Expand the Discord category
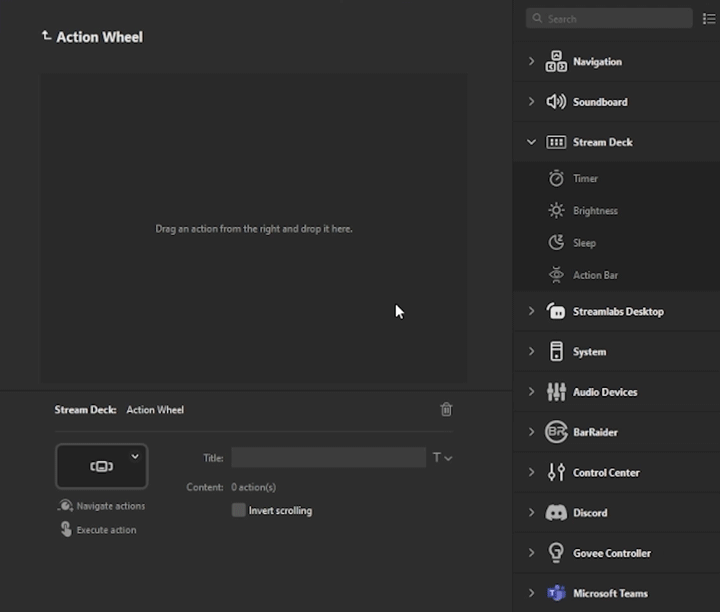 [531, 512]
